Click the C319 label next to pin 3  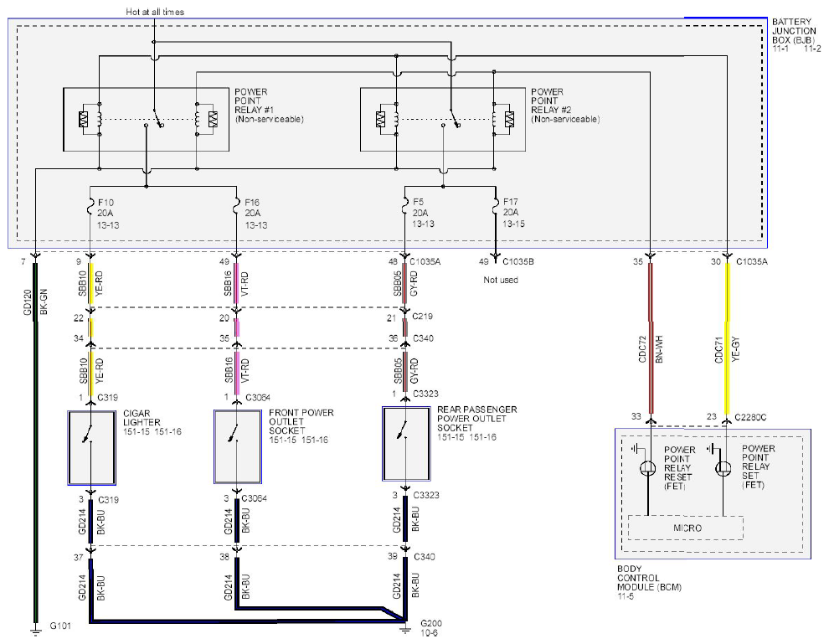(108, 499)
